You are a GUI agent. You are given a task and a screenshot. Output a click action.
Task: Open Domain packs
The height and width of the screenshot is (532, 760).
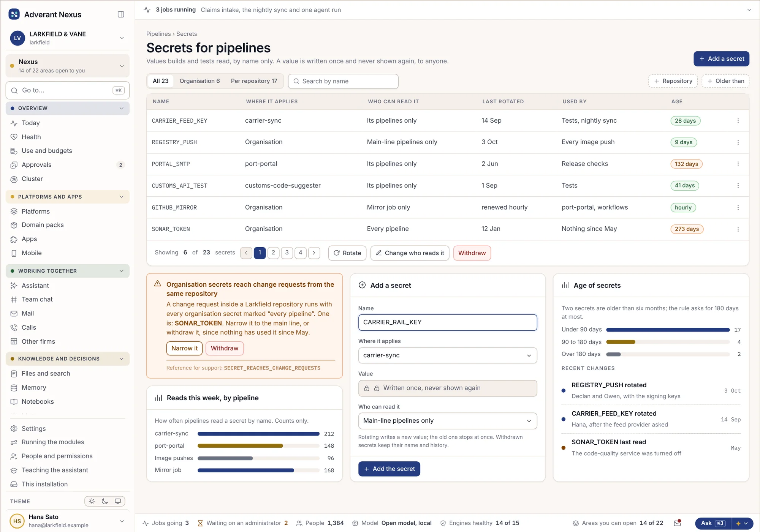[x=68, y=225]
